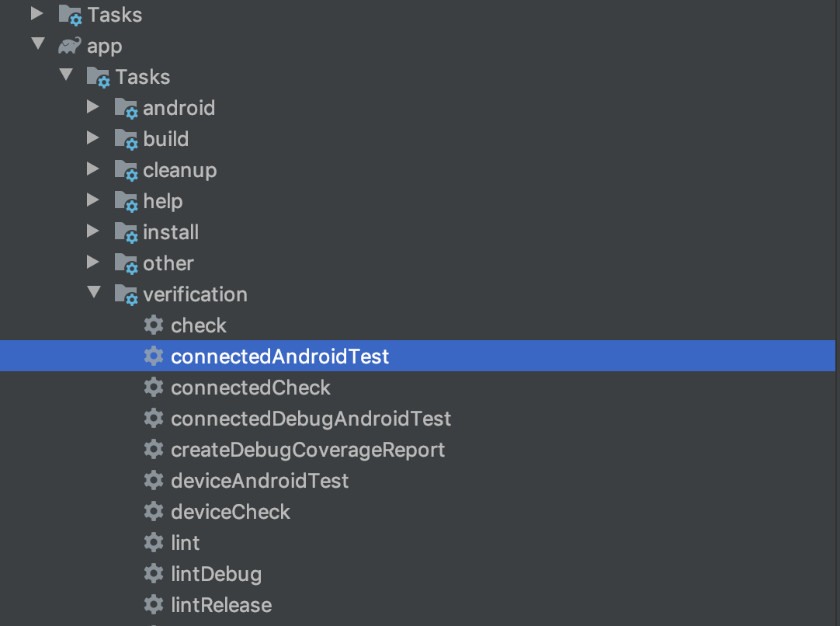Image resolution: width=840 pixels, height=626 pixels.
Task: Click the gear icon beside check task
Action: tap(154, 325)
